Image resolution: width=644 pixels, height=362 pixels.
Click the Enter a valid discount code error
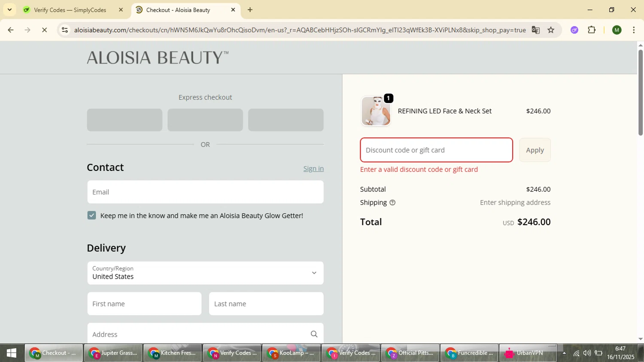419,170
